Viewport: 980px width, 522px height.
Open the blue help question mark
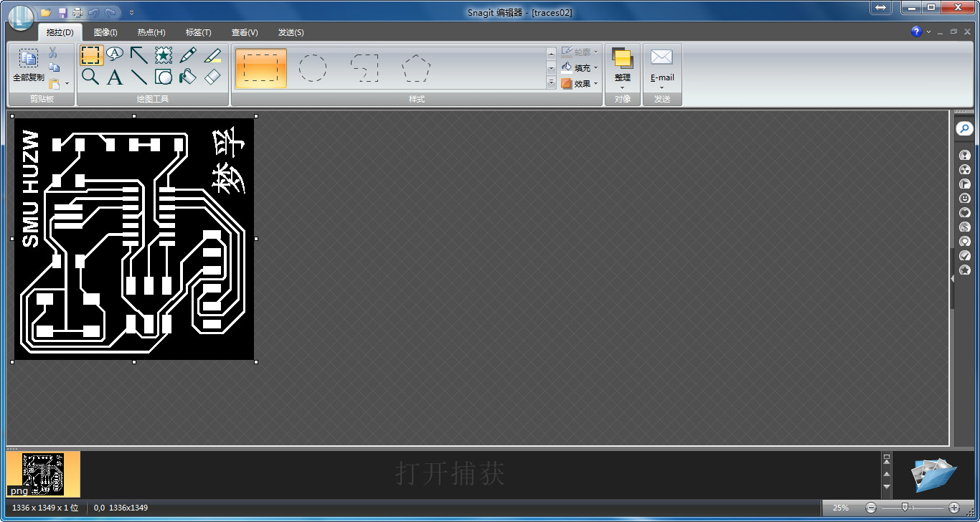(x=916, y=32)
